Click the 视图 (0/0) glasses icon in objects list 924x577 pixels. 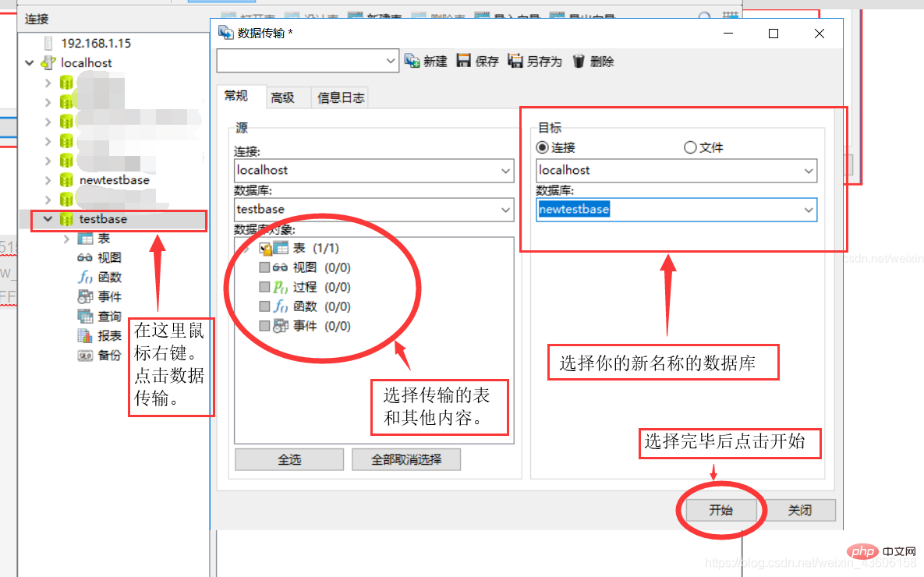pyautogui.click(x=281, y=267)
